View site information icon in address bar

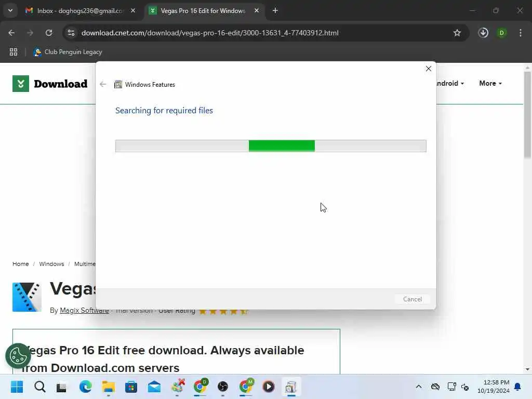point(71,33)
